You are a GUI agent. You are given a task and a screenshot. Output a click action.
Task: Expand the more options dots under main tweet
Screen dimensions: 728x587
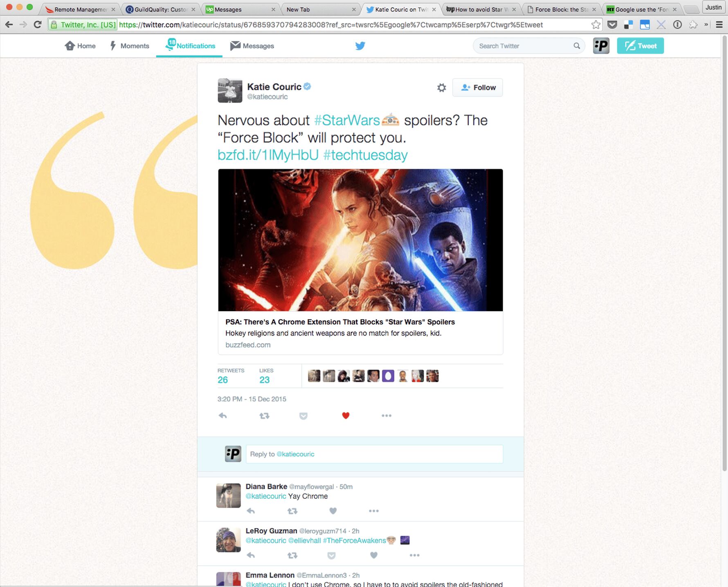pos(386,416)
